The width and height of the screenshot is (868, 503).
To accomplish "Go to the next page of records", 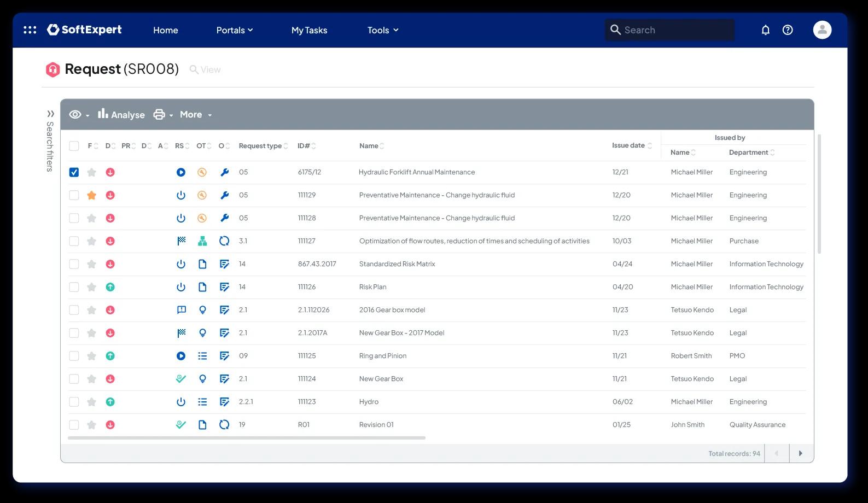I will pyautogui.click(x=801, y=453).
